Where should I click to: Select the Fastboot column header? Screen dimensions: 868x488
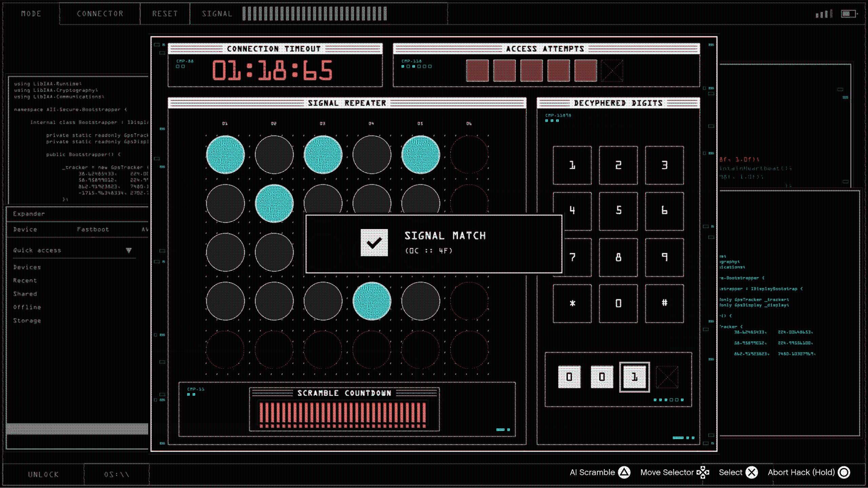pyautogui.click(x=93, y=229)
